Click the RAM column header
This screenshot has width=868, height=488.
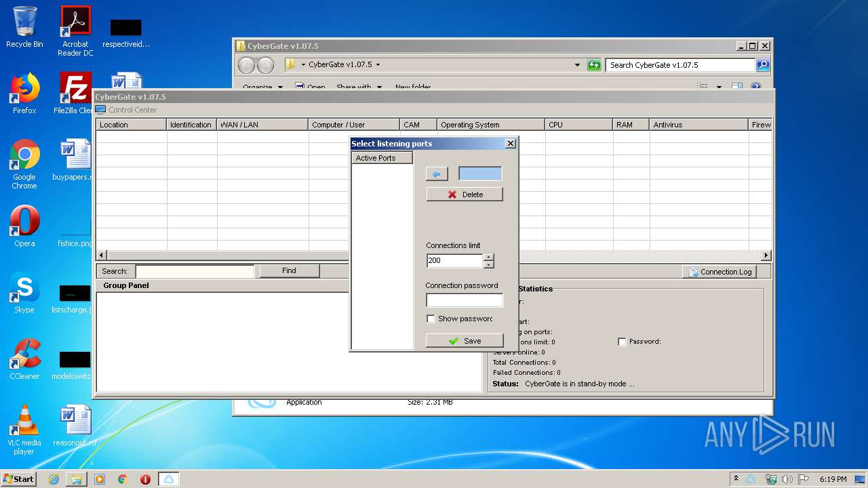(x=631, y=125)
